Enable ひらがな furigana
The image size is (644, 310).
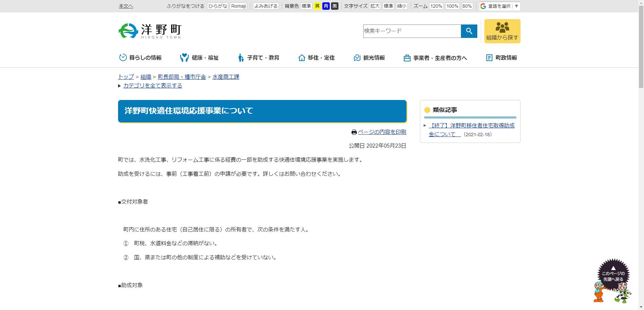[218, 6]
